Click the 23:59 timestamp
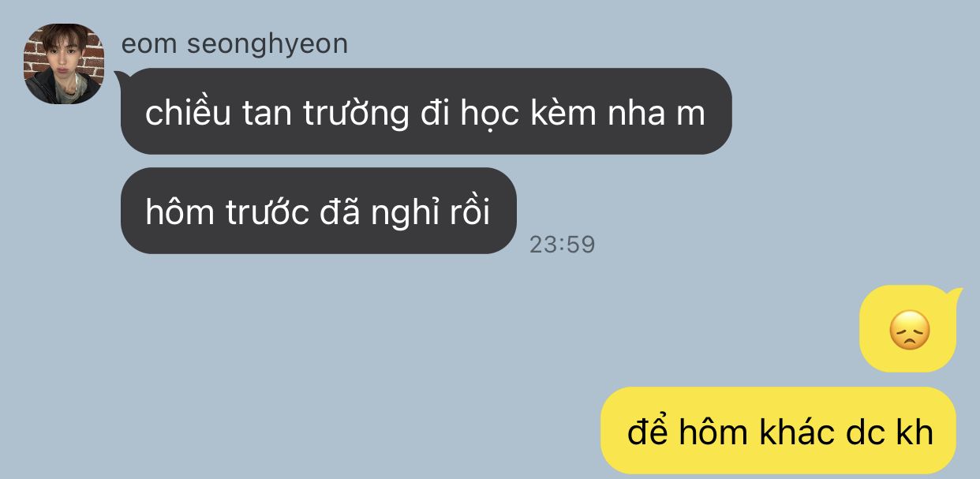Image resolution: width=980 pixels, height=479 pixels. 562,245
